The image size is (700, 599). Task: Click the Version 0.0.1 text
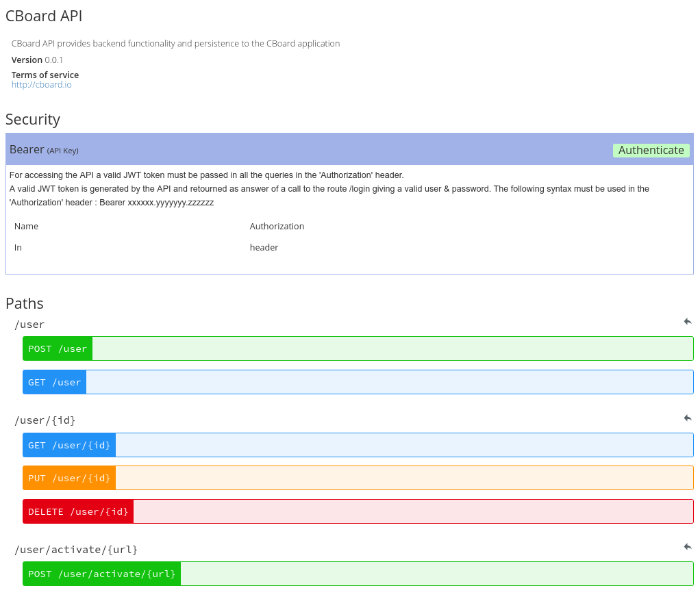click(x=37, y=60)
